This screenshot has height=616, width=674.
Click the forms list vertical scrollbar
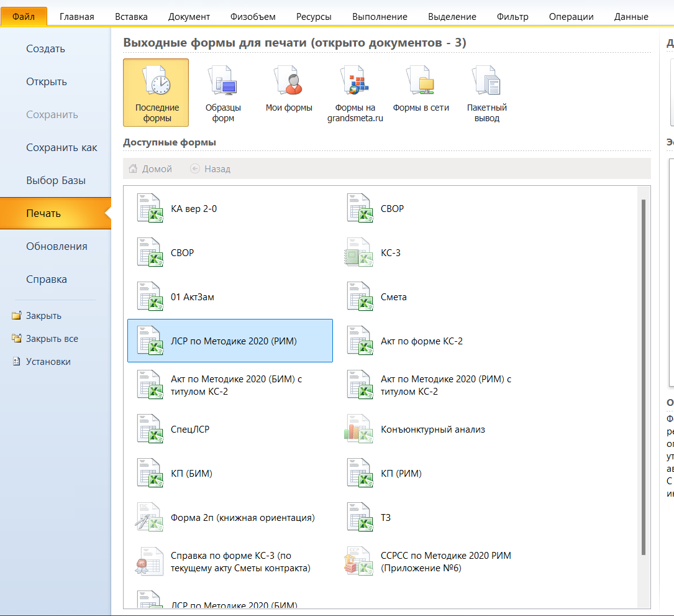tap(643, 373)
